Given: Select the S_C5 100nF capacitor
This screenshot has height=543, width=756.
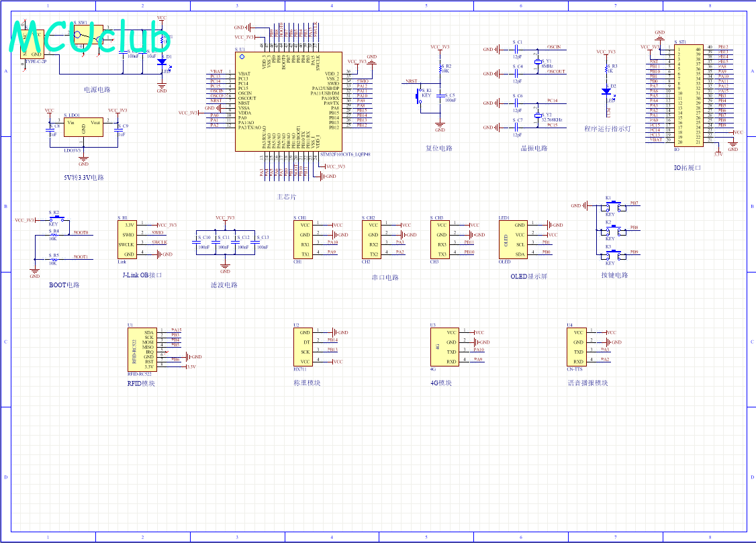Looking at the screenshot, I should point(440,96).
